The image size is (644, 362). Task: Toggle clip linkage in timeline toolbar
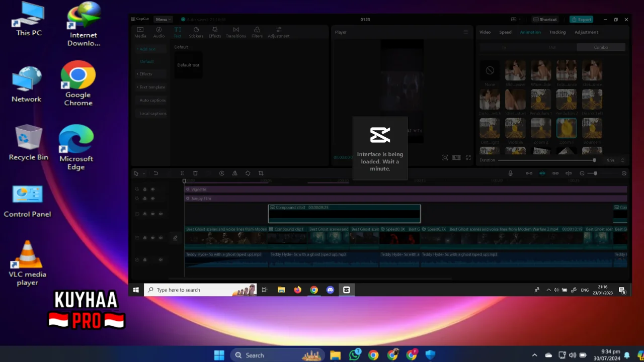coord(555,173)
